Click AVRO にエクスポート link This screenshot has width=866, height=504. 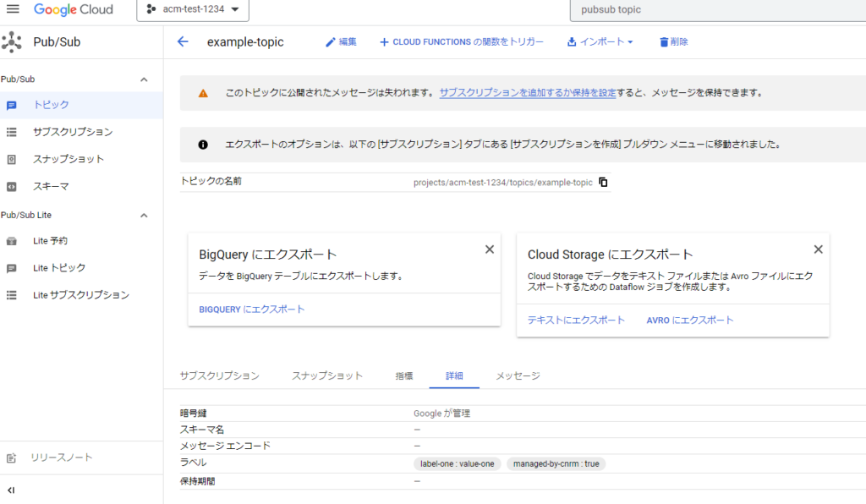[x=690, y=320]
